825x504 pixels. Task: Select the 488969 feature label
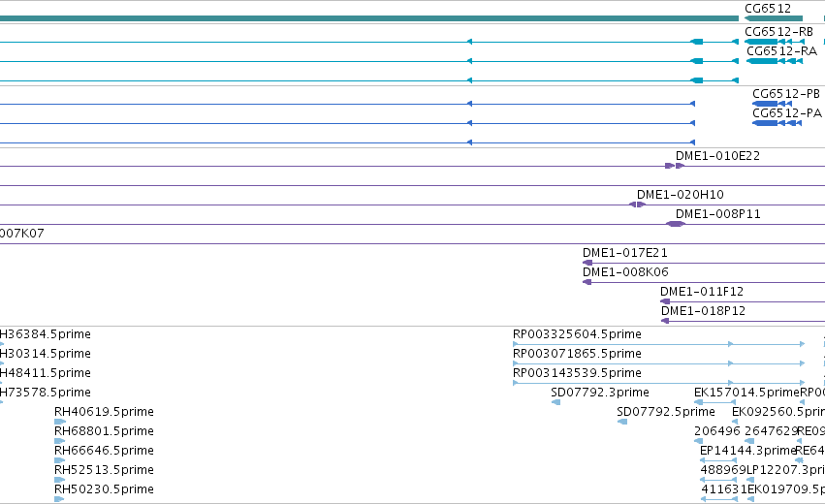click(x=723, y=470)
